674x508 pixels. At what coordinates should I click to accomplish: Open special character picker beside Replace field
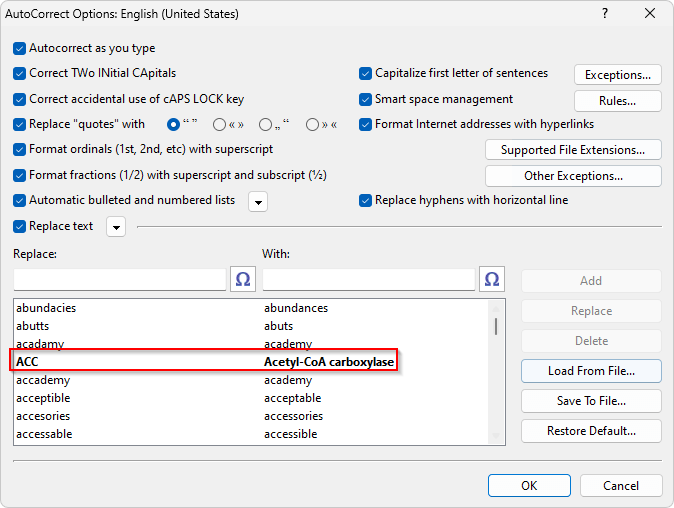(243, 279)
